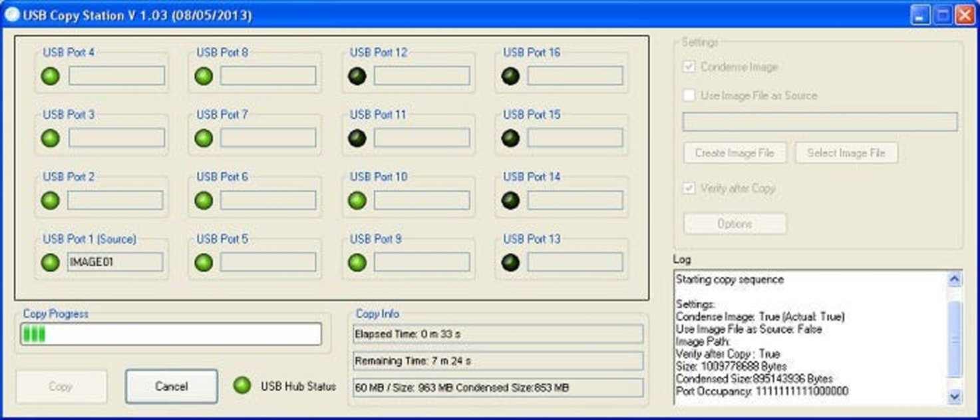Viewport: 980px width, 420px height.
Task: Click the USB Port 1 (Source) status LED
Action: 50,262
